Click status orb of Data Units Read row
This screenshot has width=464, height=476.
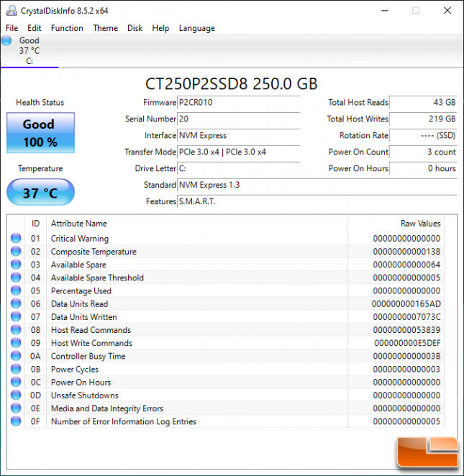[x=16, y=303]
